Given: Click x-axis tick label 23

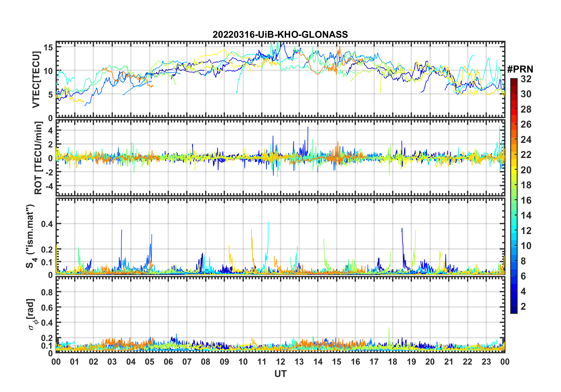Looking at the screenshot, I should [x=486, y=362].
